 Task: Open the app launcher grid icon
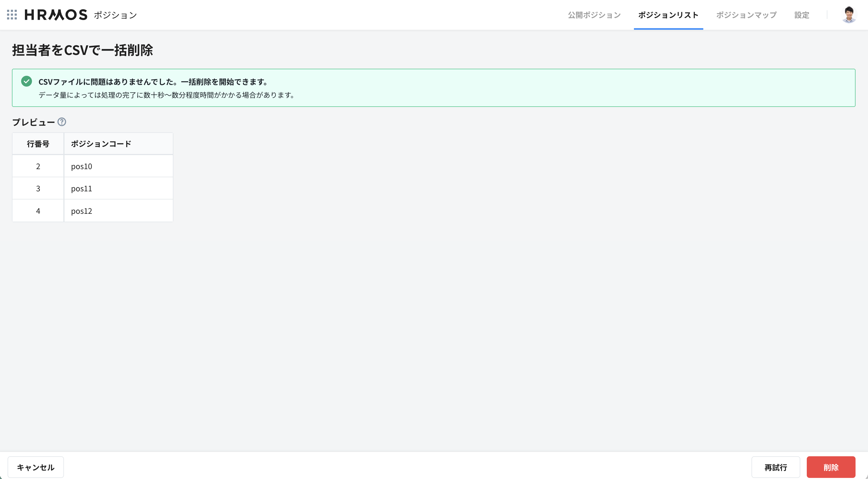point(12,15)
